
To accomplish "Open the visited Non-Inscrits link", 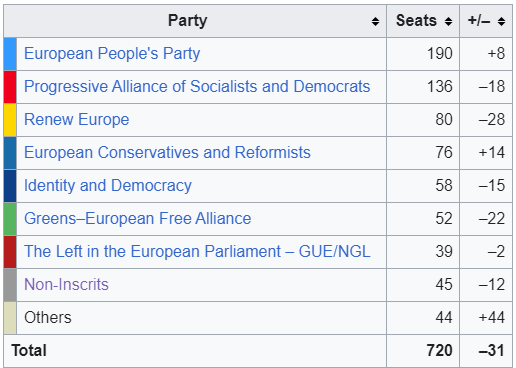I will pyautogui.click(x=66, y=285).
